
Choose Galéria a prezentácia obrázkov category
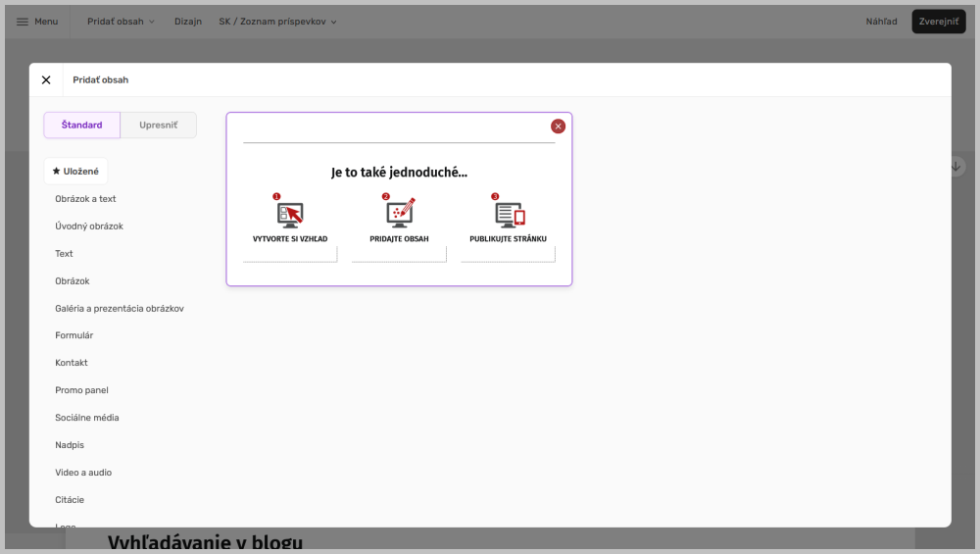click(120, 308)
